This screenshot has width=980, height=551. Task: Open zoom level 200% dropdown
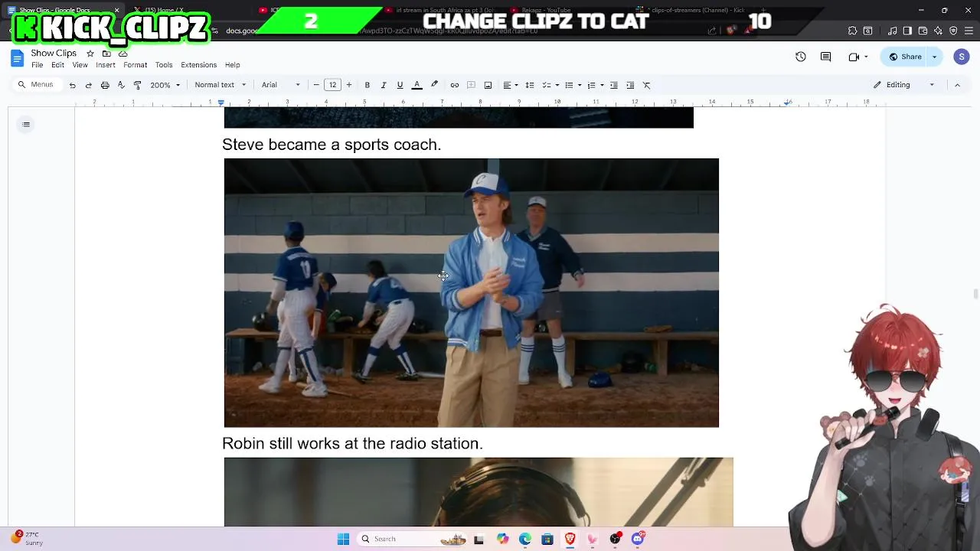click(x=165, y=85)
